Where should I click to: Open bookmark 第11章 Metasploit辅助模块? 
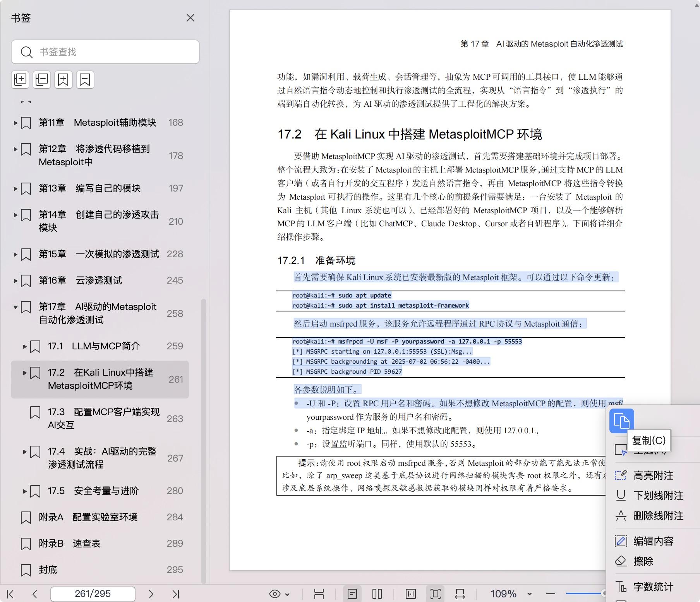pyautogui.click(x=98, y=123)
